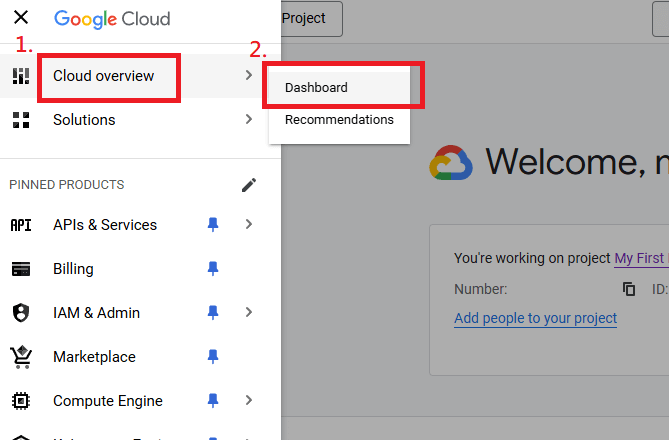Click the Cloud overview dashboard icon
669x440 pixels.
pos(21,76)
